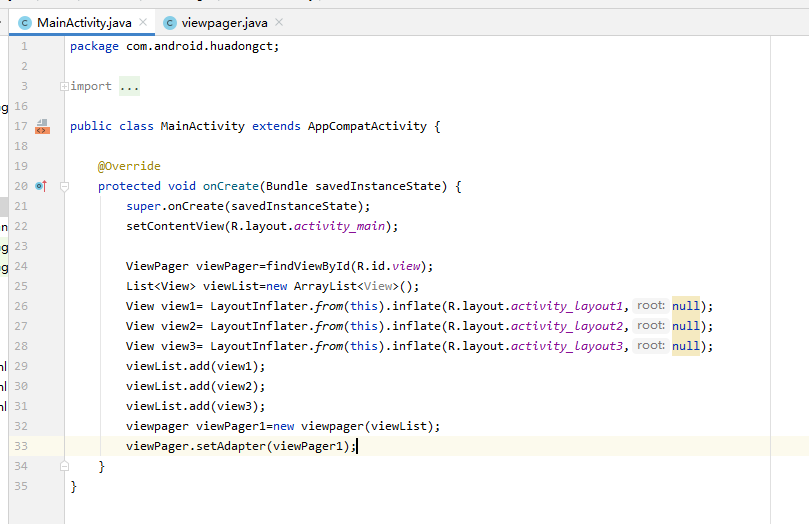
Task: Select the MainActivity.java tab
Action: pyautogui.click(x=84, y=22)
